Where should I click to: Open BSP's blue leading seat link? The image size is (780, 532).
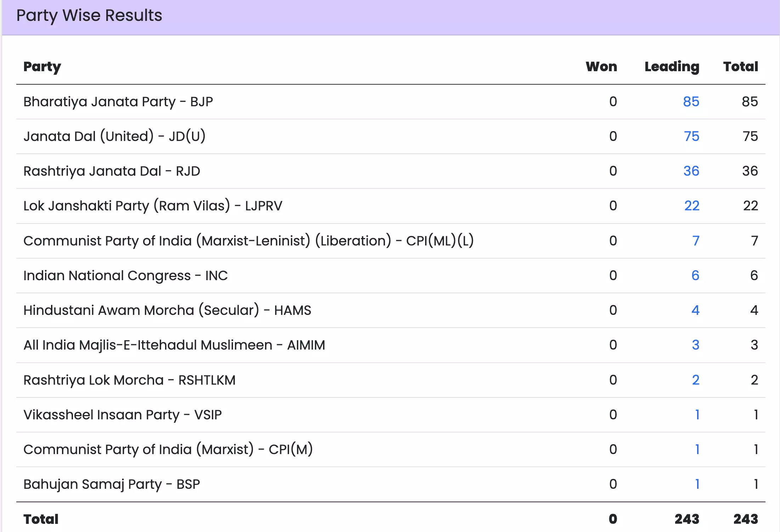click(x=697, y=484)
